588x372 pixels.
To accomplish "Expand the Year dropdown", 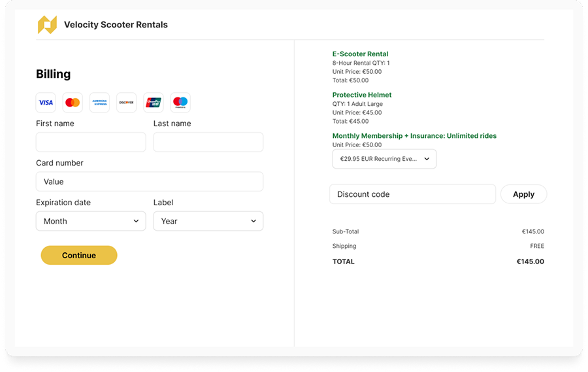I will pyautogui.click(x=208, y=221).
